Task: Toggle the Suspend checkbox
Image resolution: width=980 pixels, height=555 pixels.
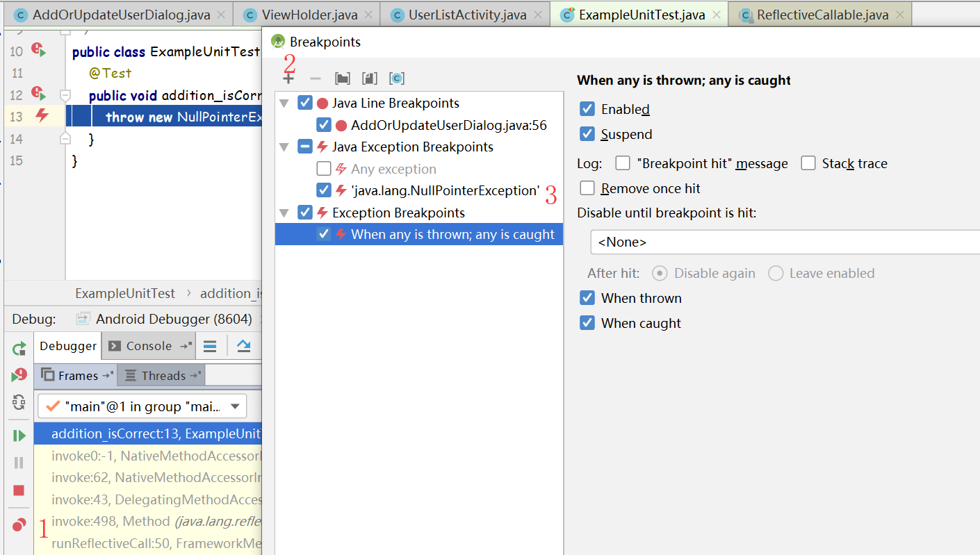Action: [587, 134]
